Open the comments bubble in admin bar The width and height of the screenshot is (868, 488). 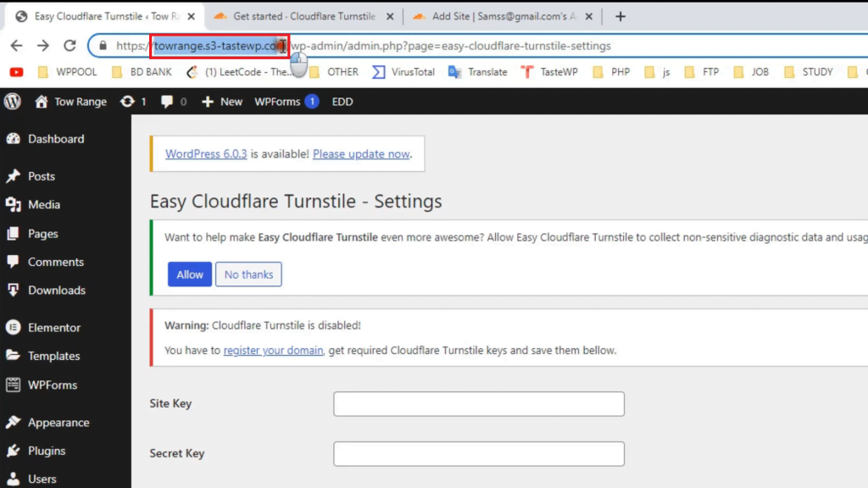pyautogui.click(x=173, y=102)
